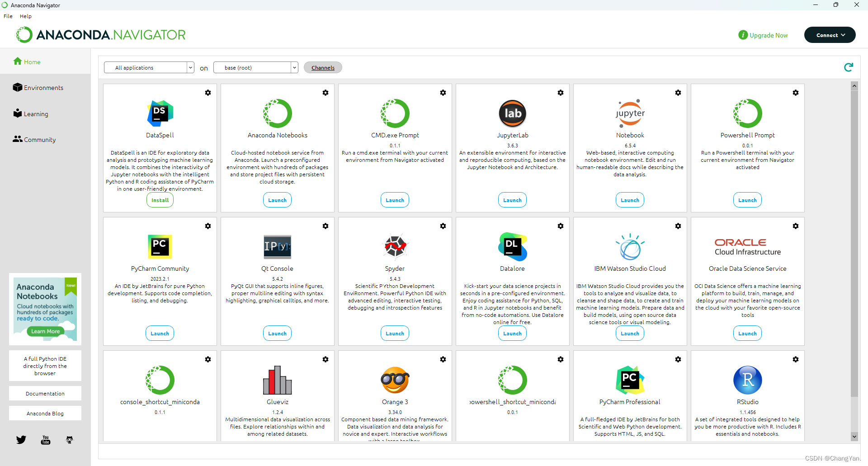Launch Anaconda Notebooks
868x466 pixels.
278,200
